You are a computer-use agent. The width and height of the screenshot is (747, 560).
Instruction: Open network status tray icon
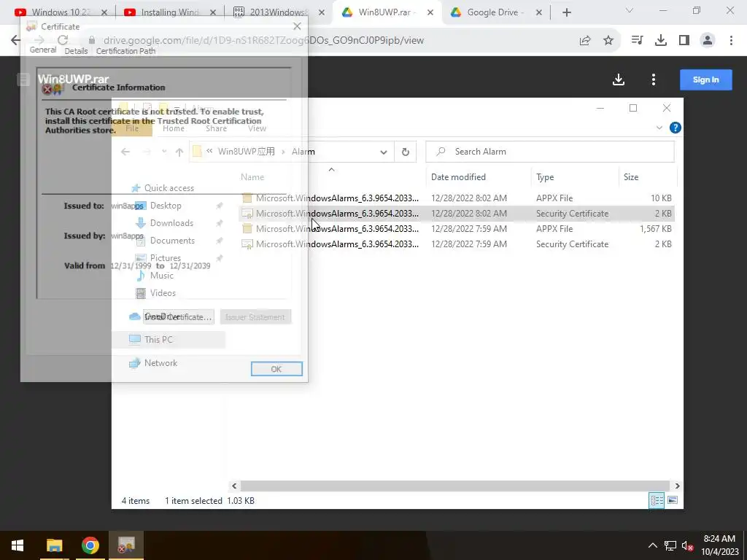(670, 545)
